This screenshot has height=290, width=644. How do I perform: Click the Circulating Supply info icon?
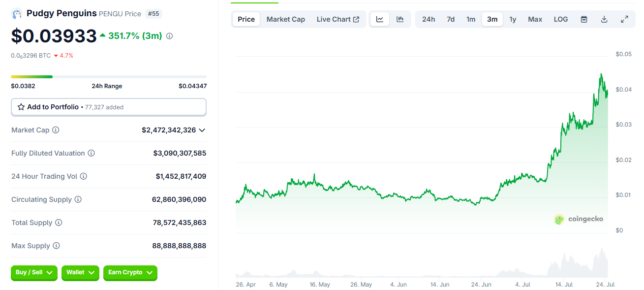(x=78, y=199)
